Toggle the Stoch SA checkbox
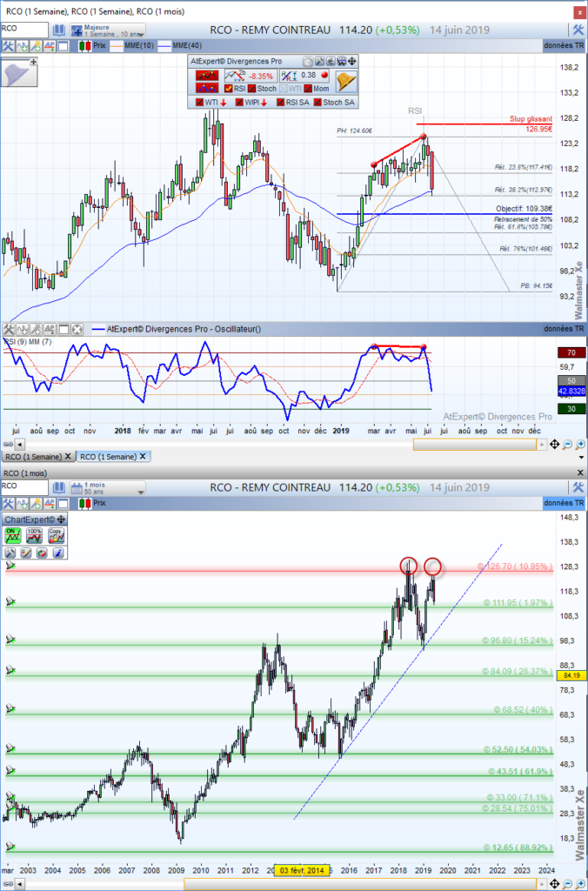588x891 pixels. (317, 103)
